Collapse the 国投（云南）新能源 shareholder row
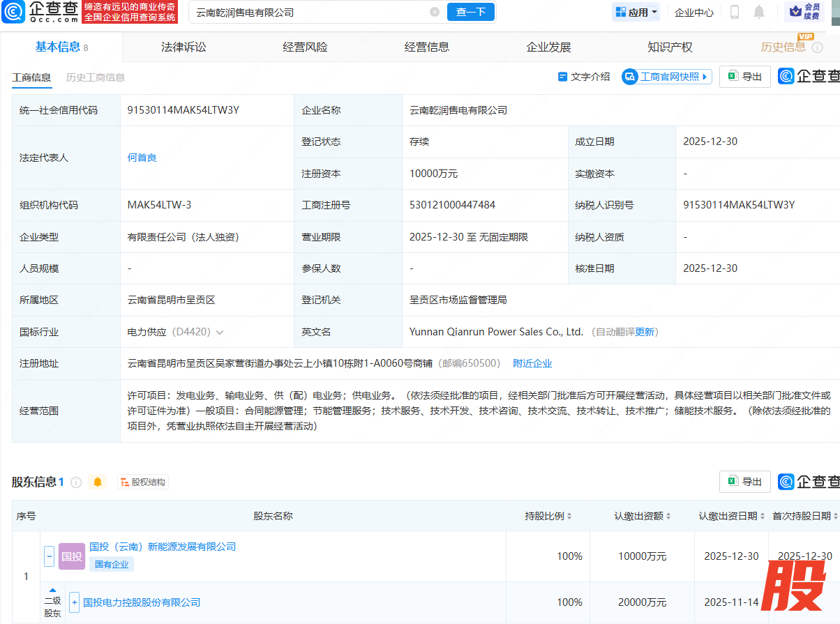 tap(49, 556)
